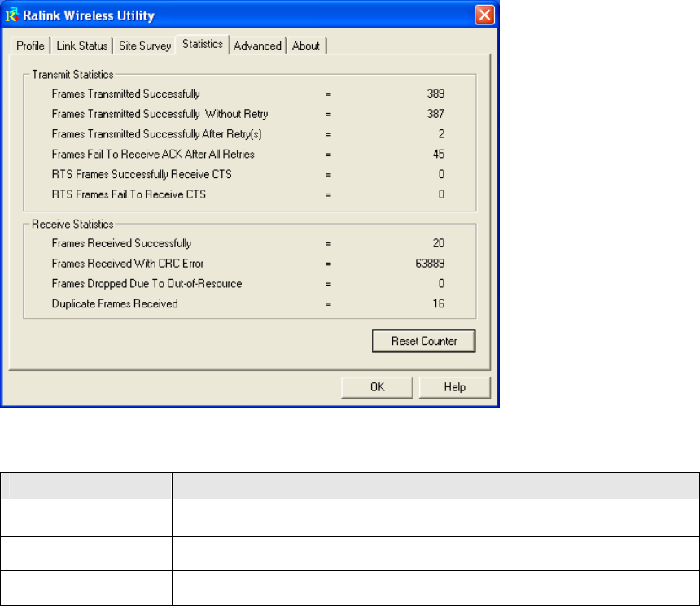The height and width of the screenshot is (606, 700).
Task: Select the 'Frames Transmitted Successfully' label
Action: point(126,94)
